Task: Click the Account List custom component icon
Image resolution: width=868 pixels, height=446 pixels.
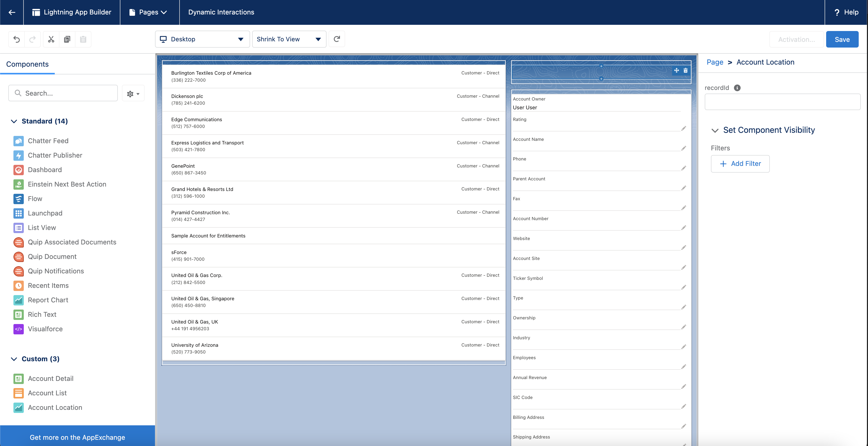Action: click(19, 393)
